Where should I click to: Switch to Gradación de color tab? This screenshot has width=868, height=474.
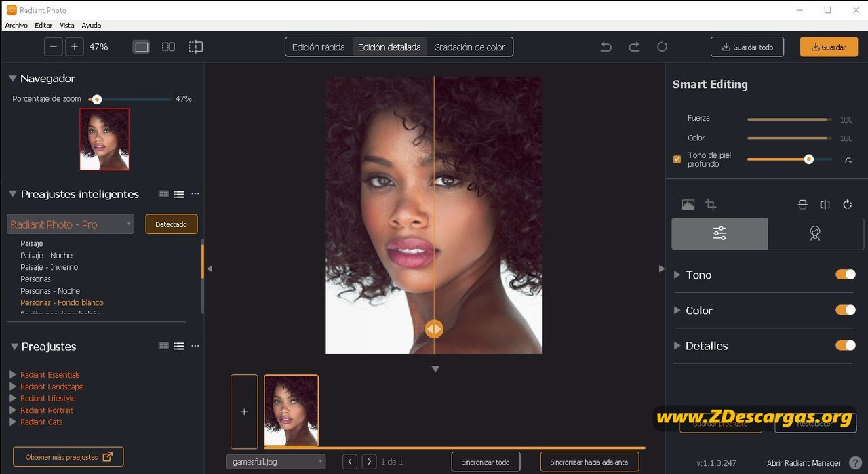point(469,47)
